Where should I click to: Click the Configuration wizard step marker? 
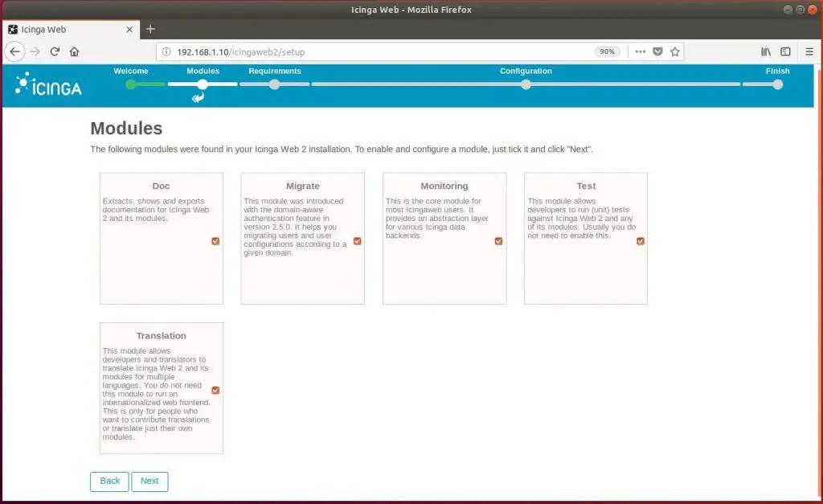(x=526, y=84)
